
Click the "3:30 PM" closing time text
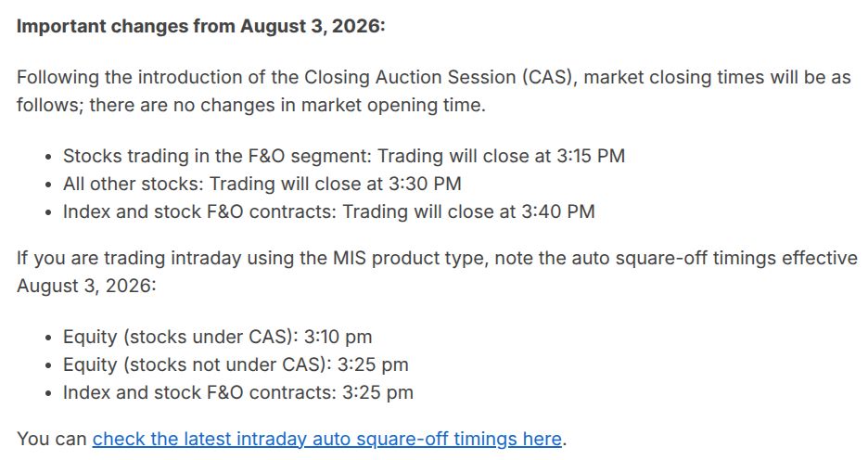[x=425, y=184]
